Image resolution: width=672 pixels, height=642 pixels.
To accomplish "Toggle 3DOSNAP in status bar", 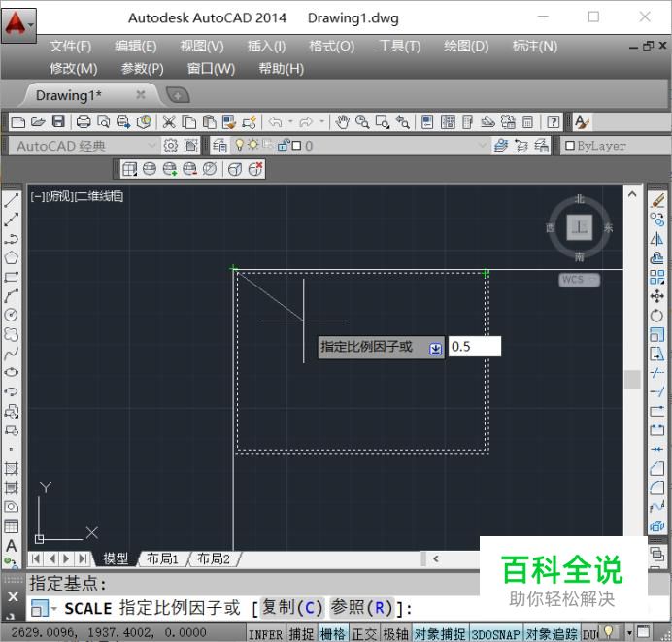I will (x=496, y=634).
